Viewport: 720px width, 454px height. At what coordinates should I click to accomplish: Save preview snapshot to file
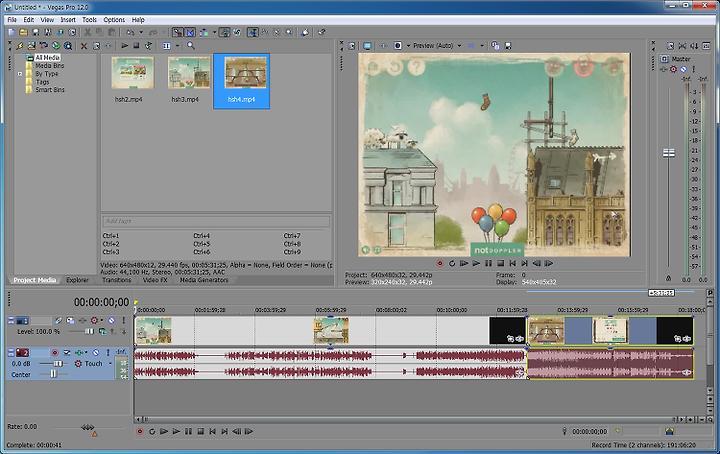click(508, 45)
